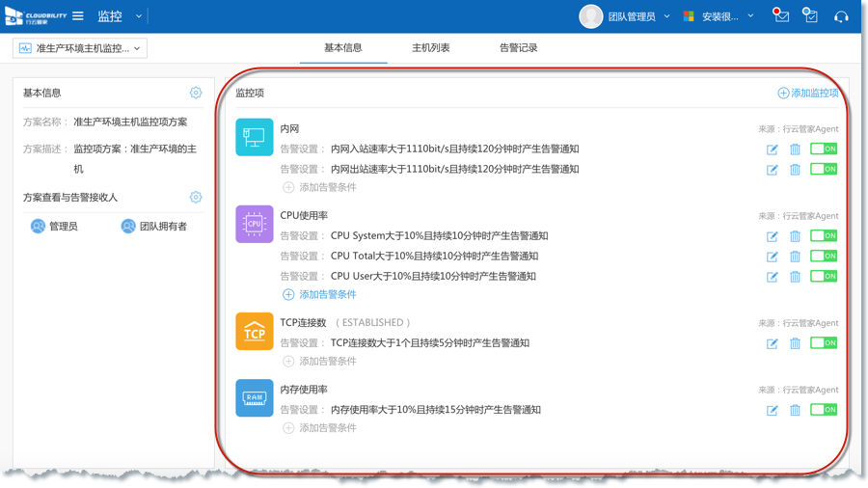Disable the 内网出站速率 alarm switch

point(823,170)
